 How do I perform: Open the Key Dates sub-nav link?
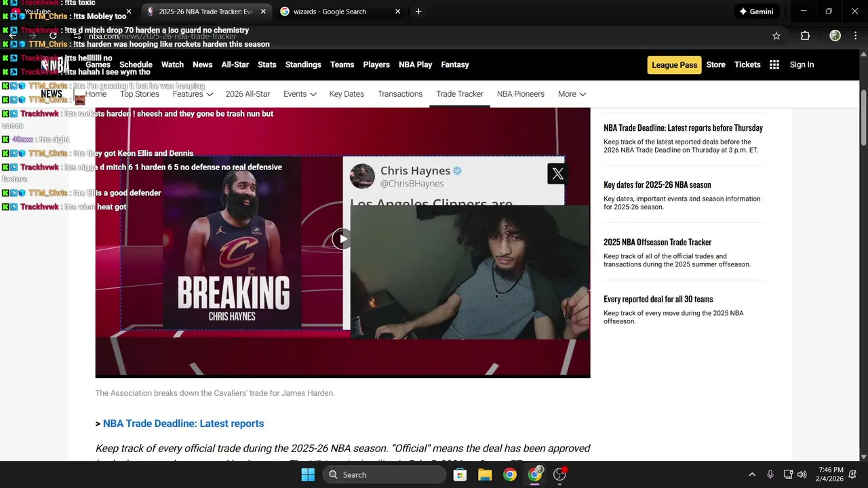pos(347,94)
